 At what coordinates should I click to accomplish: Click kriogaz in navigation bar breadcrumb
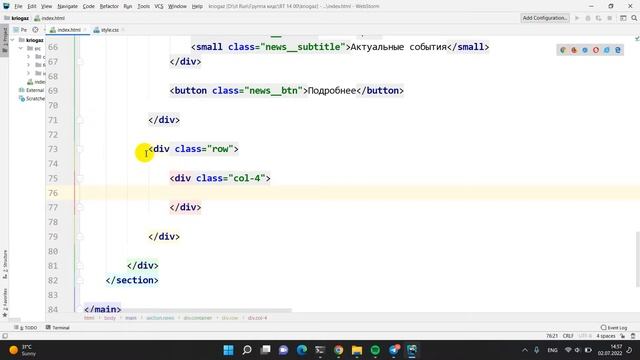pos(17,18)
